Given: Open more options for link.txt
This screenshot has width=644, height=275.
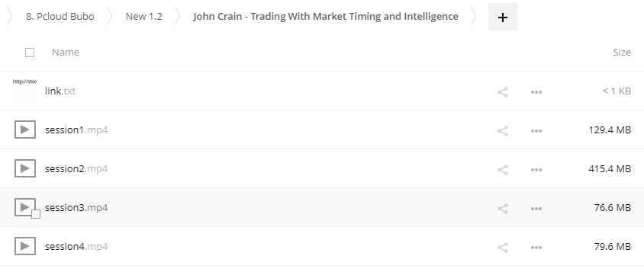Looking at the screenshot, I should pyautogui.click(x=536, y=92).
